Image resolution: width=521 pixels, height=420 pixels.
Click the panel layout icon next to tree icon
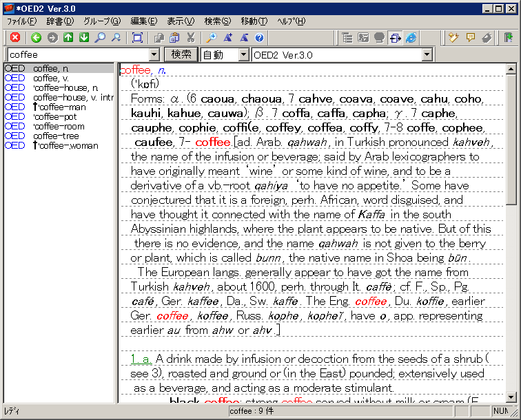(363, 37)
